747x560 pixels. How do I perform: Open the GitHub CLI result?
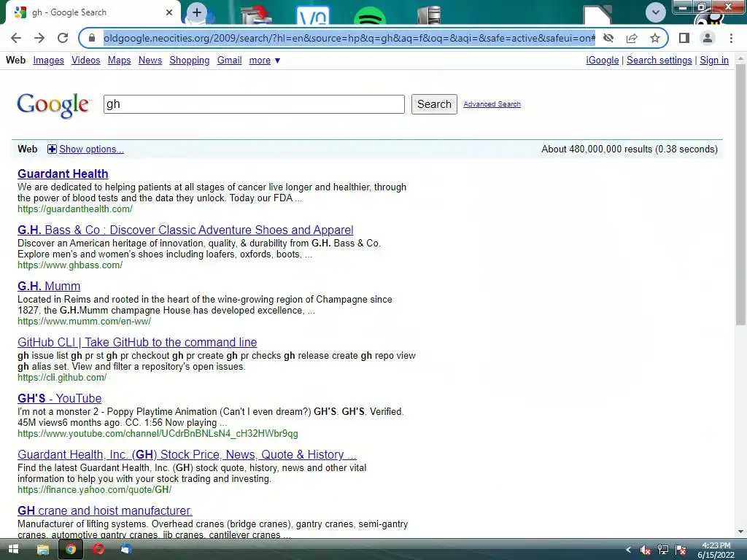pos(137,343)
